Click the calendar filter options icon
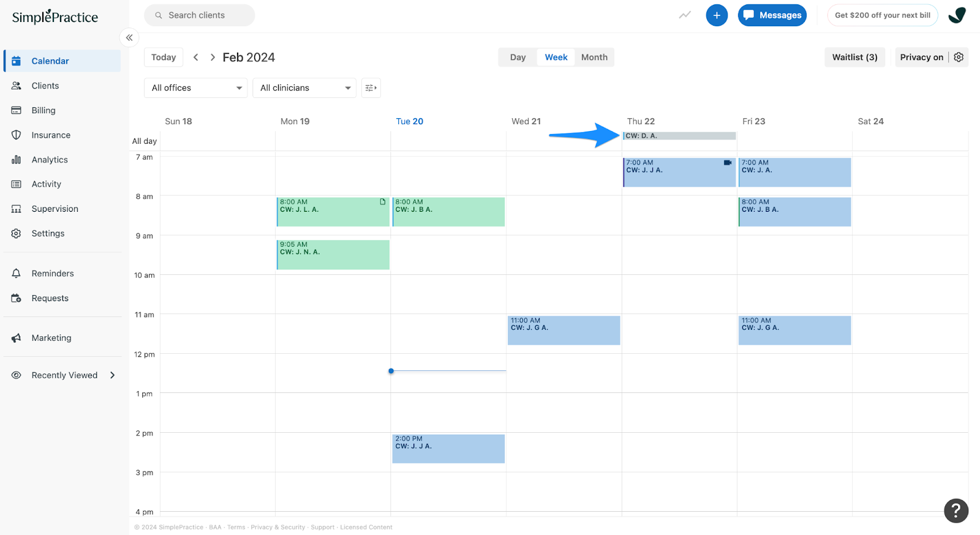Image resolution: width=980 pixels, height=535 pixels. (x=371, y=88)
